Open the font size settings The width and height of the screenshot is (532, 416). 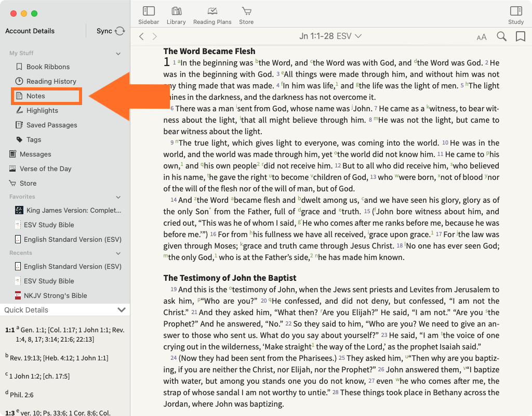click(x=482, y=37)
